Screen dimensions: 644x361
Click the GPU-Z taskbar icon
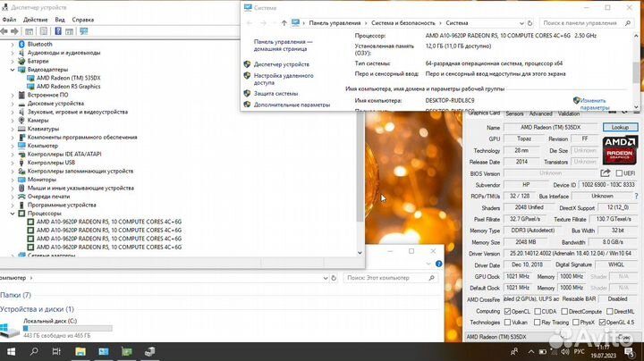click(126, 351)
